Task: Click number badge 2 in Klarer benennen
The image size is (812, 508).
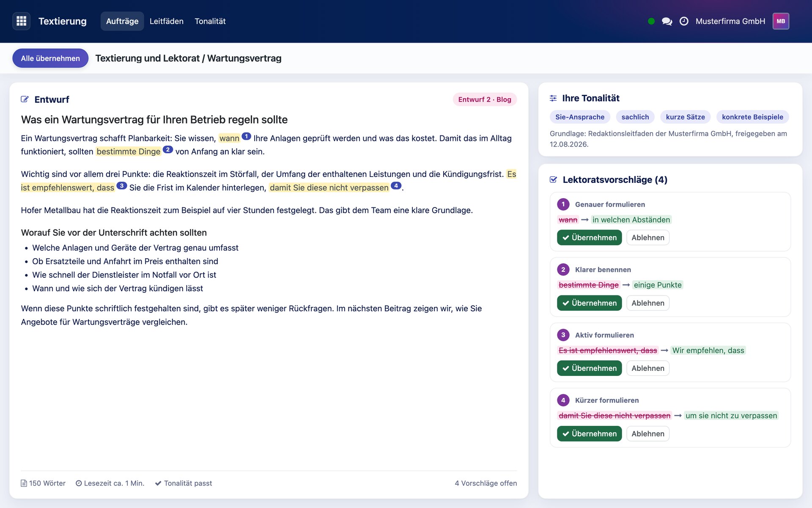Action: [x=563, y=270]
